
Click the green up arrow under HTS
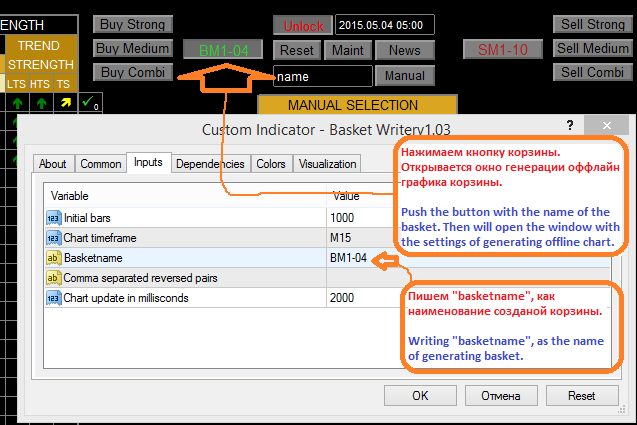coord(41,103)
